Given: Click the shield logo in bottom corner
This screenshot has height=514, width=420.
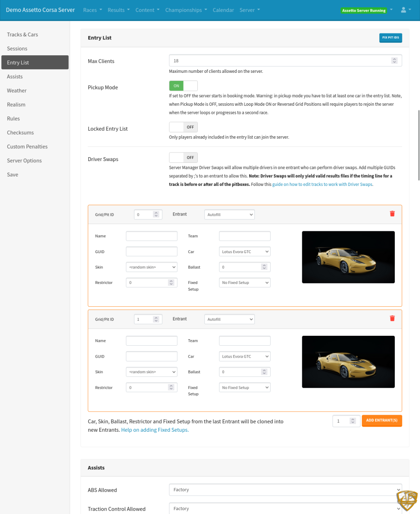Looking at the screenshot, I should coord(406,501).
